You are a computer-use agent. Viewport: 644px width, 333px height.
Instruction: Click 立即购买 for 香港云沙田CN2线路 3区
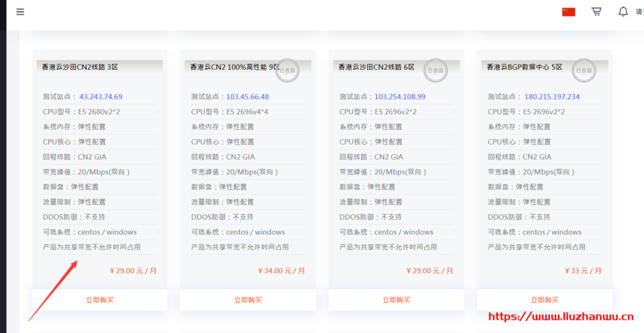(x=99, y=300)
